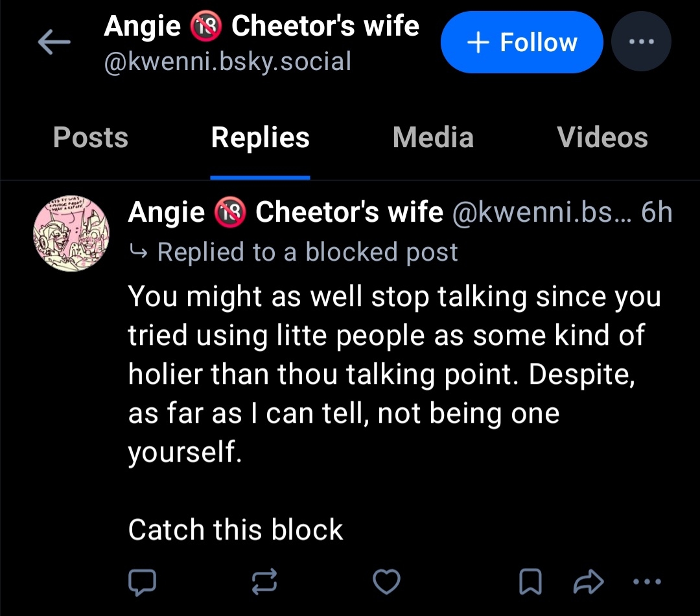The image size is (700, 616).
Task: Select the Replies tab
Action: (x=260, y=137)
